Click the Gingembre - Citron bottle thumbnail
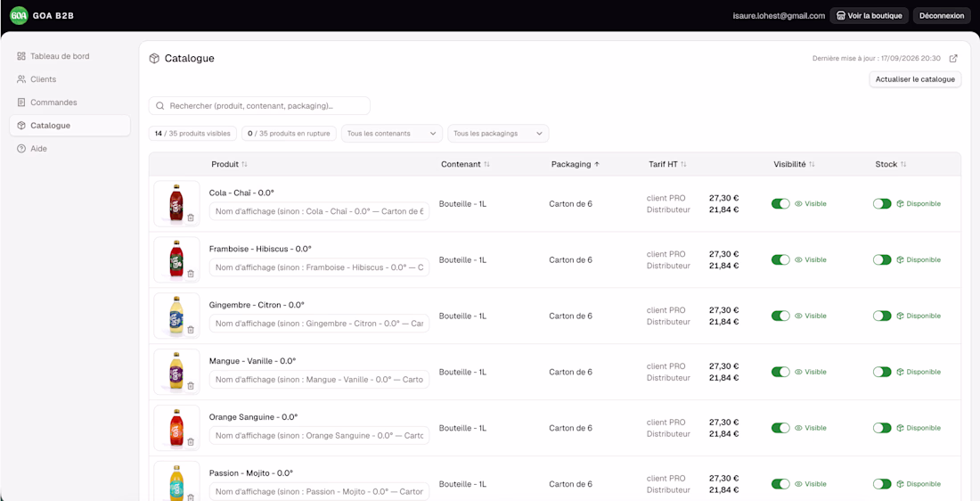 click(176, 315)
